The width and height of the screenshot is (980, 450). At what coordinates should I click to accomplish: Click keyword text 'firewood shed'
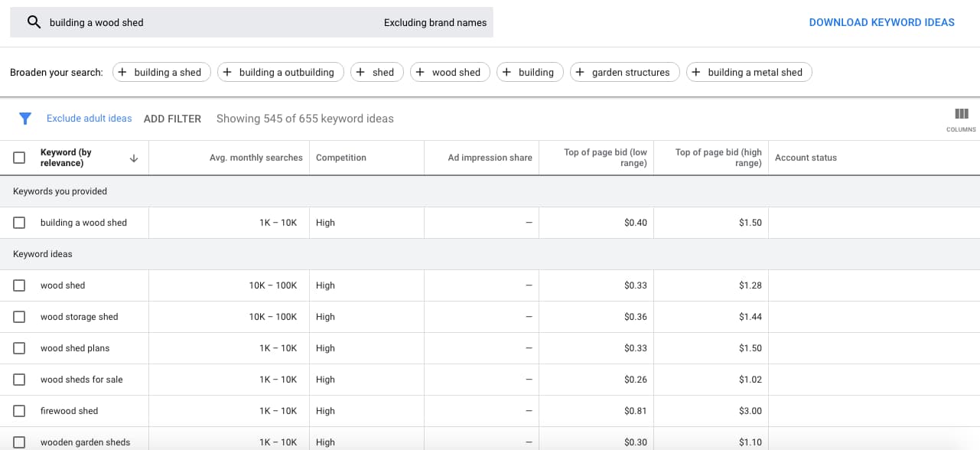70,411
